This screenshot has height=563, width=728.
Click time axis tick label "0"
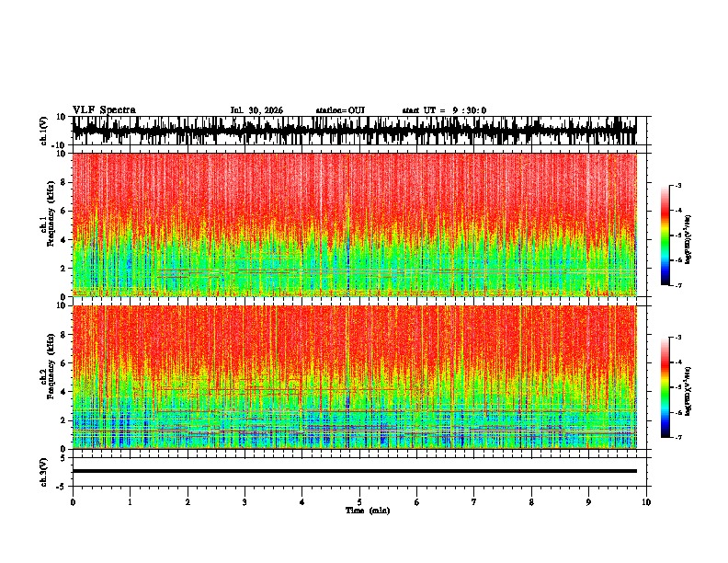click(x=73, y=502)
